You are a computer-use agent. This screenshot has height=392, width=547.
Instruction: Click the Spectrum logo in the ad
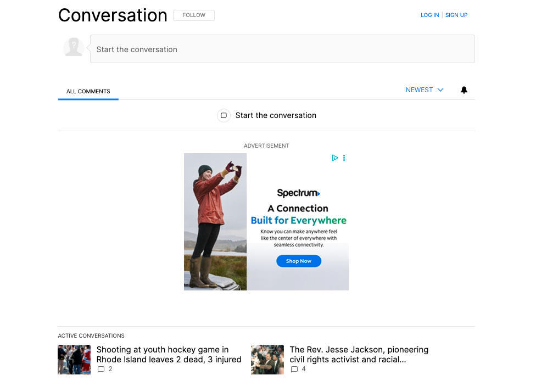coord(298,193)
